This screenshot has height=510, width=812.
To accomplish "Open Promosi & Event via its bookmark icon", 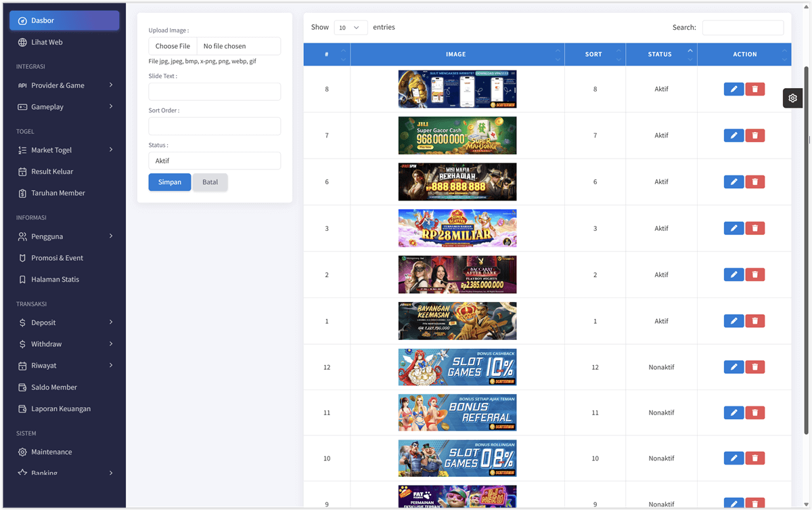I will point(24,257).
